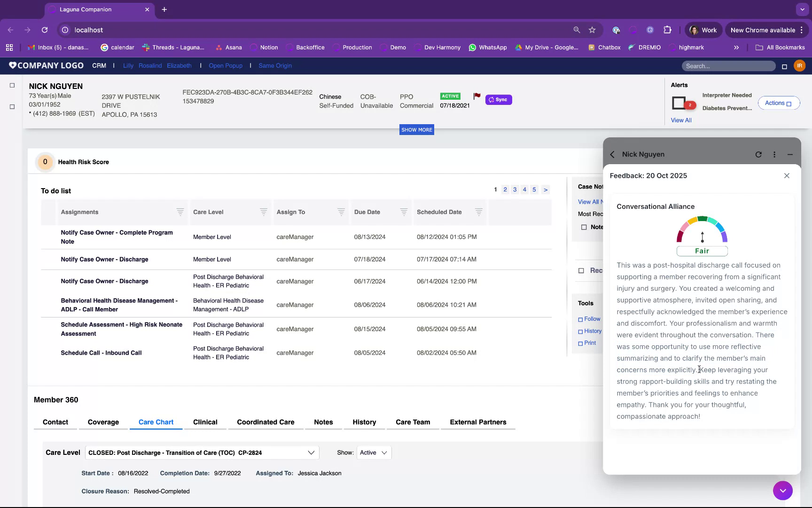Open the filter icon on the Due Date column
812x508 pixels.
[403, 212]
